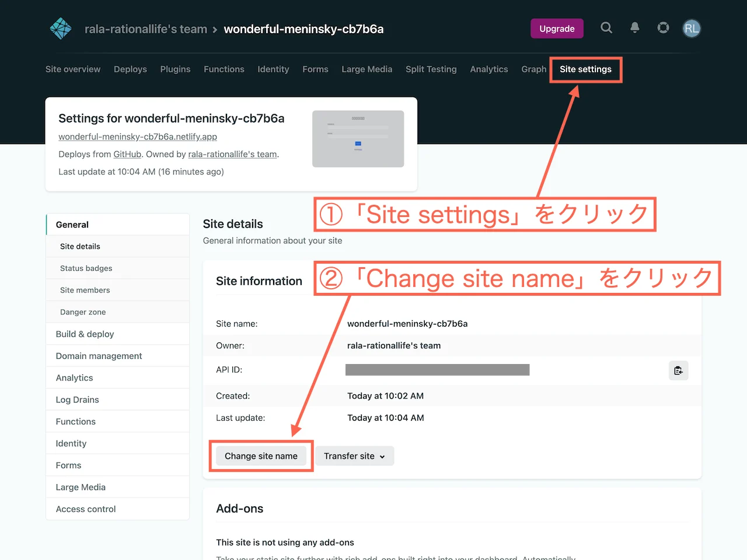Click the Netlify logo icon

click(x=61, y=29)
